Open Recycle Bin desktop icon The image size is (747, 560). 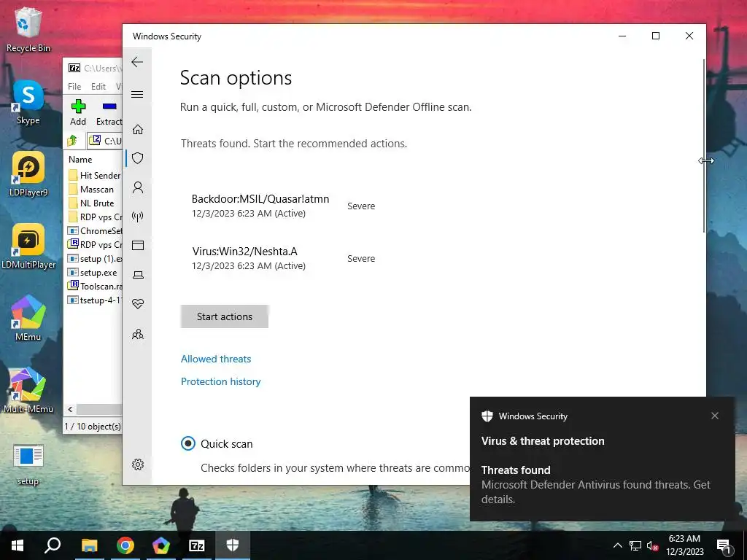[x=28, y=29]
